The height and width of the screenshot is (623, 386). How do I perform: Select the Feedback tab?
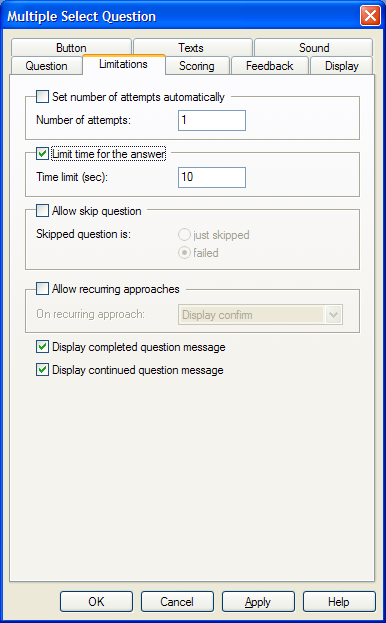pyautogui.click(x=270, y=66)
